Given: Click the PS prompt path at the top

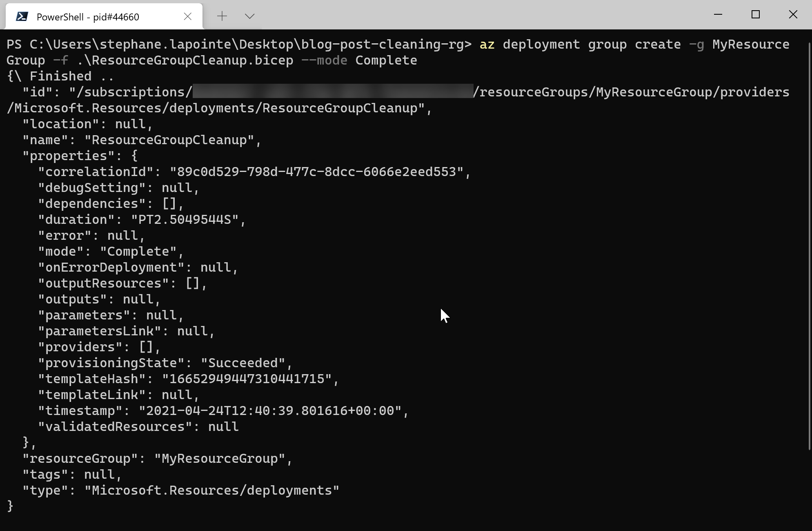Looking at the screenshot, I should [x=237, y=44].
